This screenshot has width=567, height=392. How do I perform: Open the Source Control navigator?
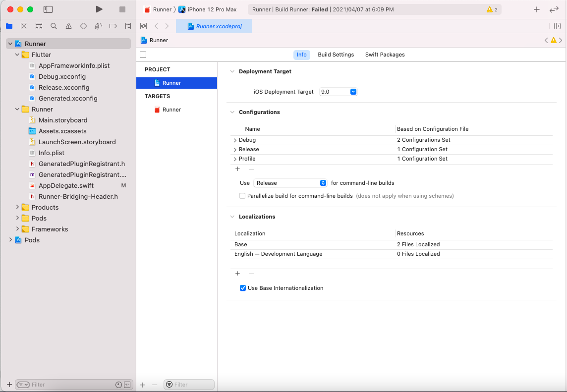24,26
